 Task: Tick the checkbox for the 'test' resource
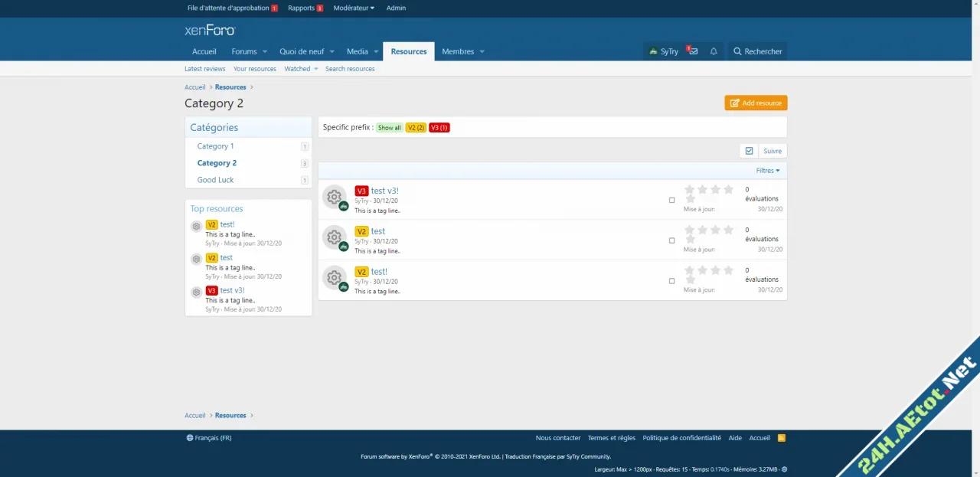pos(671,240)
